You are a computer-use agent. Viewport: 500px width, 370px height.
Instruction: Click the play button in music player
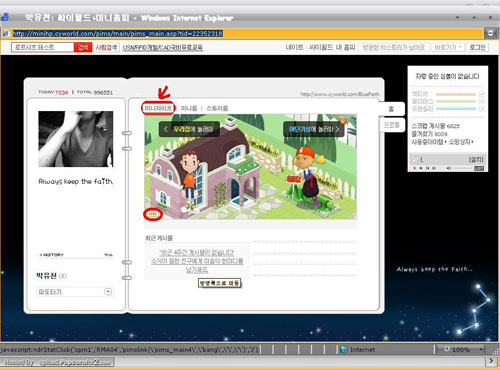[415, 168]
